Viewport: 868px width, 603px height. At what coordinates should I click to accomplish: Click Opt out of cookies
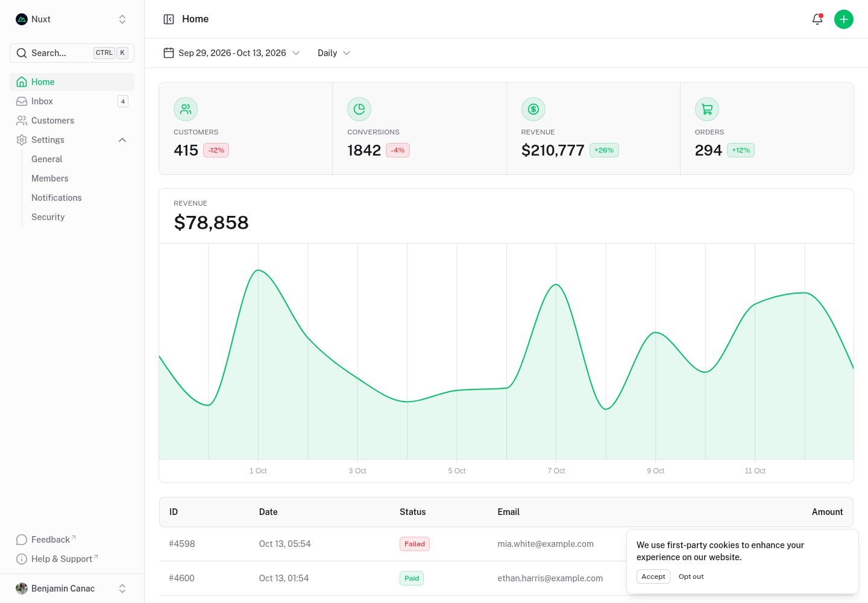point(691,576)
